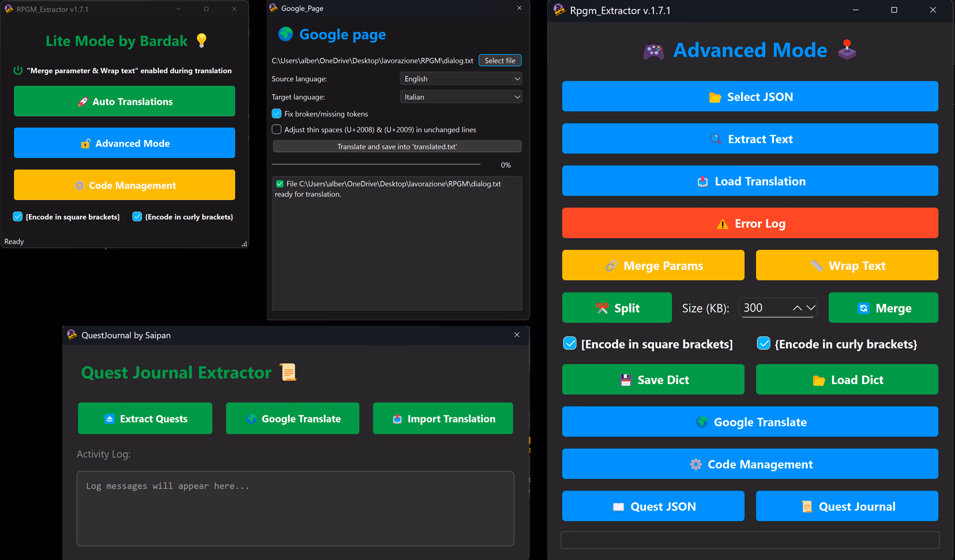Expand the Target language Italian dropdown
Screen dimensions: 955x560
tap(460, 97)
